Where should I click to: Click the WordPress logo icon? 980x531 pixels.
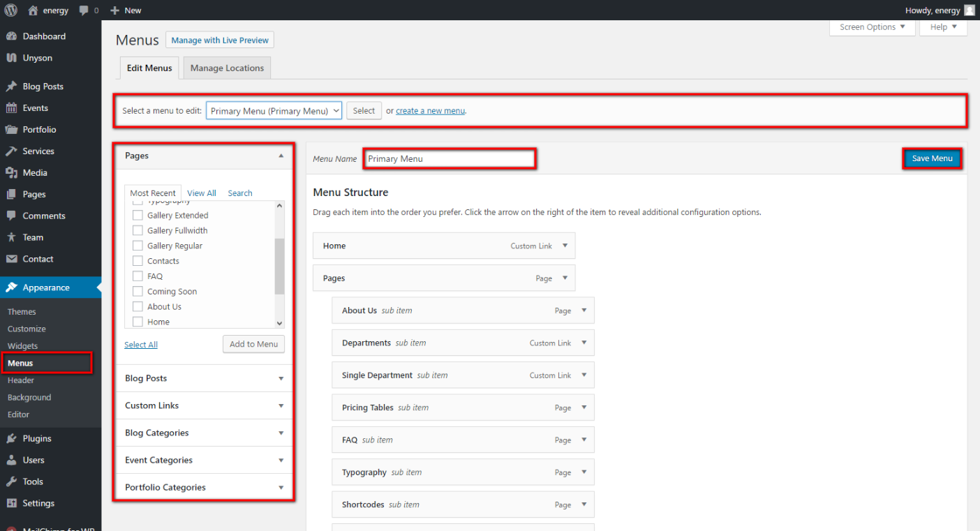pos(10,10)
